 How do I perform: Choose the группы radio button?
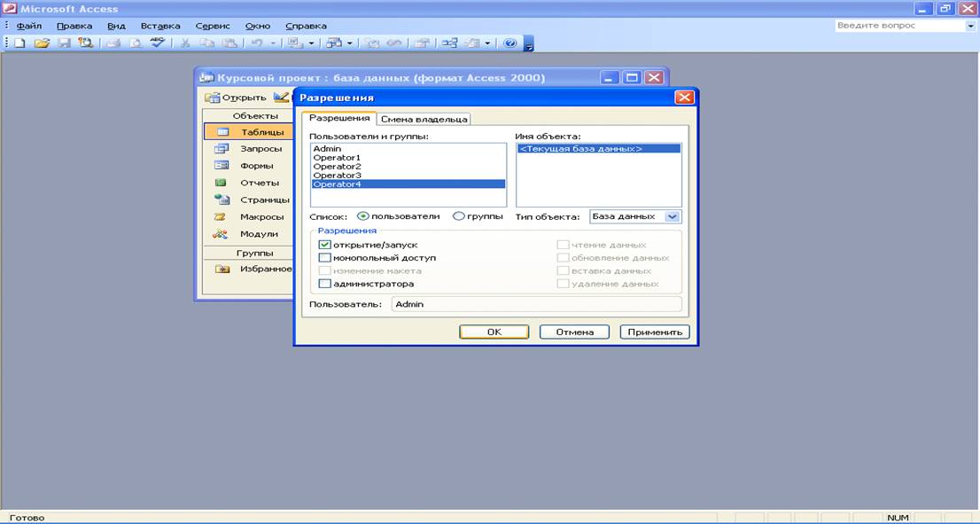click(x=459, y=216)
